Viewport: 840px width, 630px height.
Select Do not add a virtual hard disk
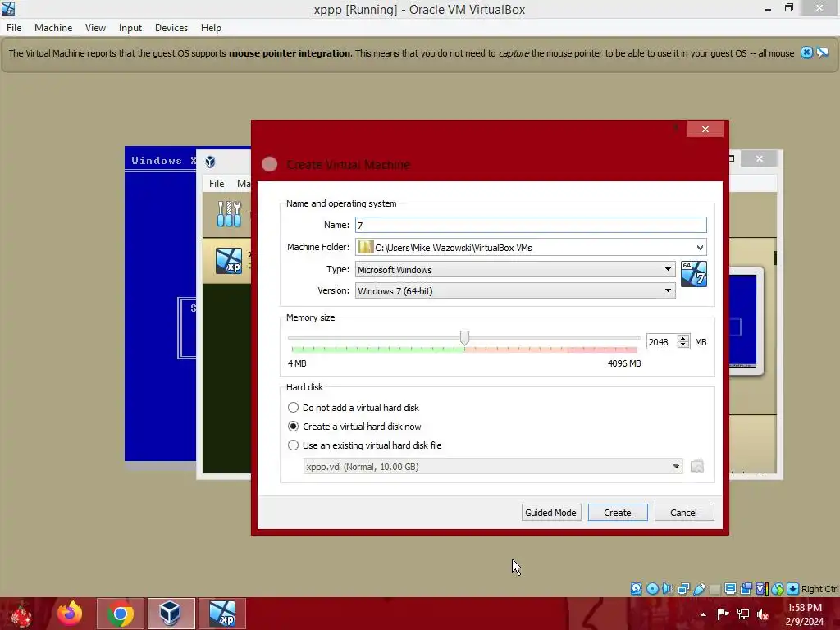(354, 408)
